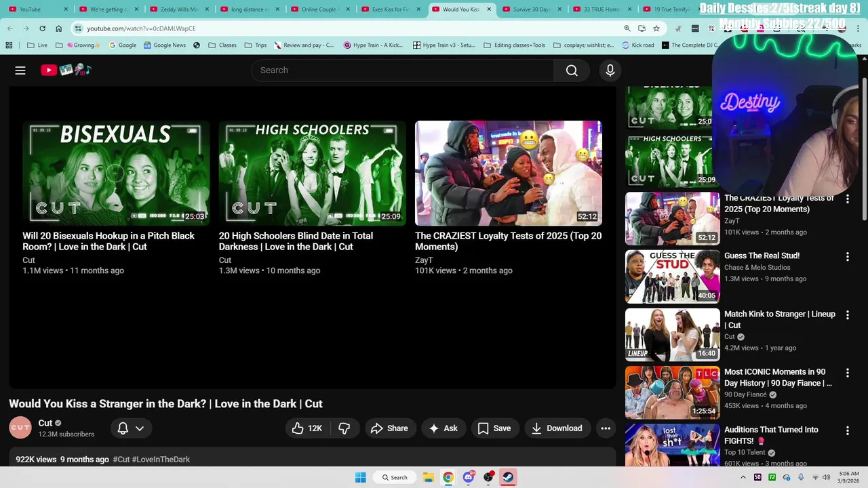
Task: Click the YouTube search input field
Action: [403, 70]
